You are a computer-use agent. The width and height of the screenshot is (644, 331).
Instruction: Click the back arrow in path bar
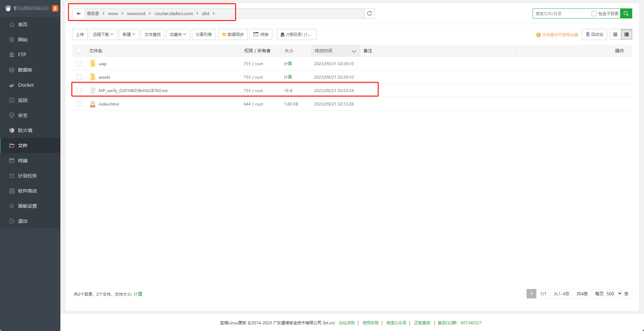coord(79,13)
